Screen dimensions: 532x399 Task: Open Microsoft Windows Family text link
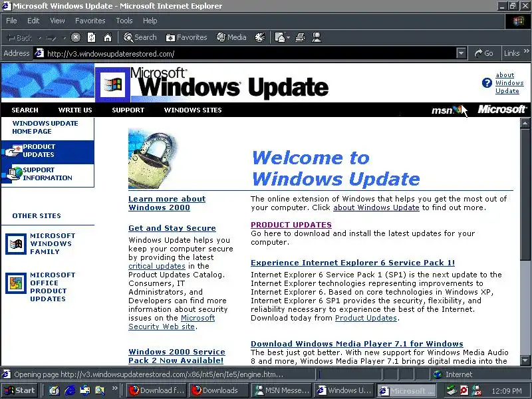click(53, 243)
